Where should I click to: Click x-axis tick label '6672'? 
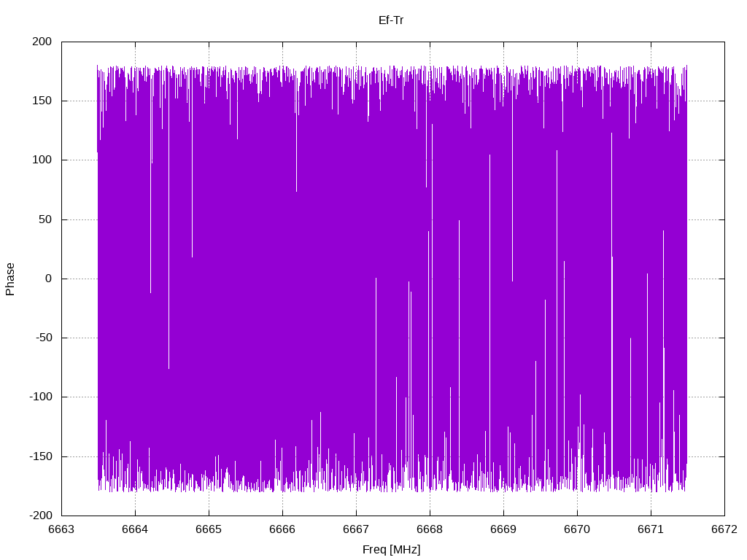724,529
